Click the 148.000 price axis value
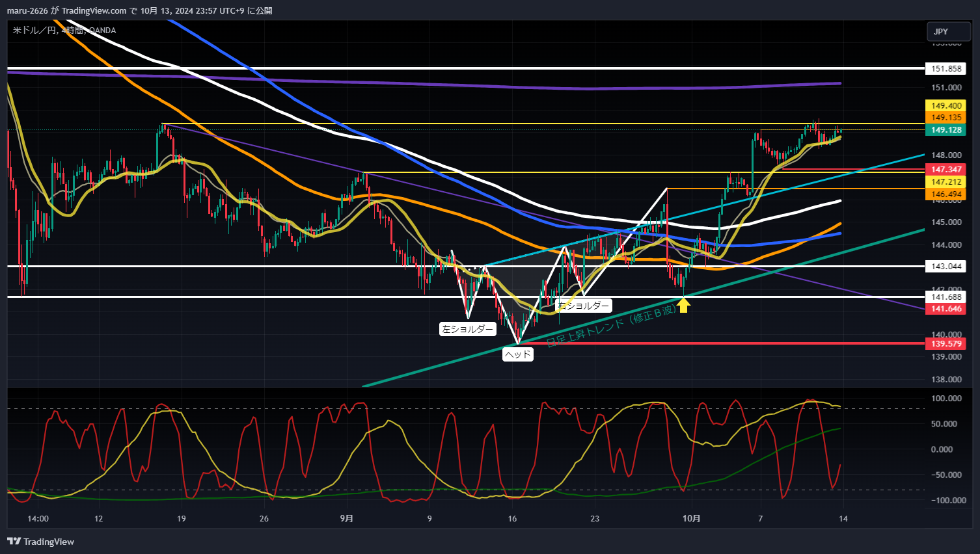This screenshot has width=980, height=554. tap(946, 155)
